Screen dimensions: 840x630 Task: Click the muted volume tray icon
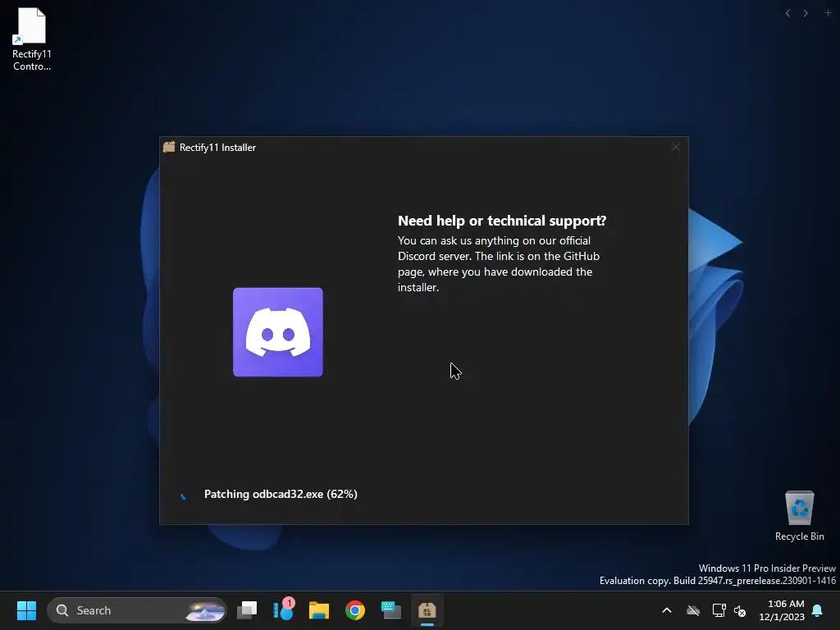741,610
